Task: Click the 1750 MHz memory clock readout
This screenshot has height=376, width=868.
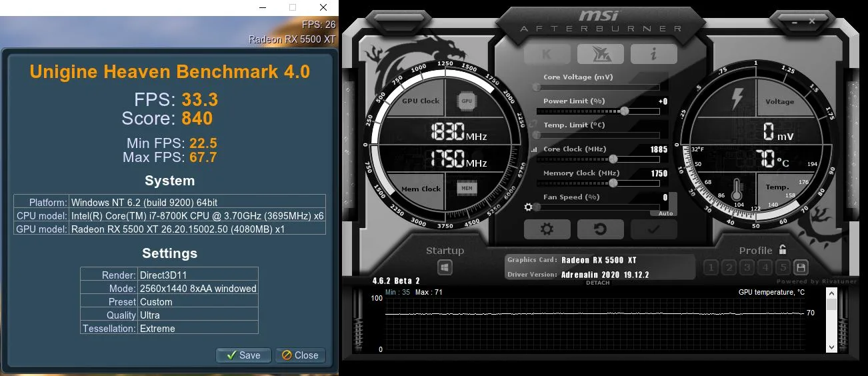Action: (x=459, y=159)
